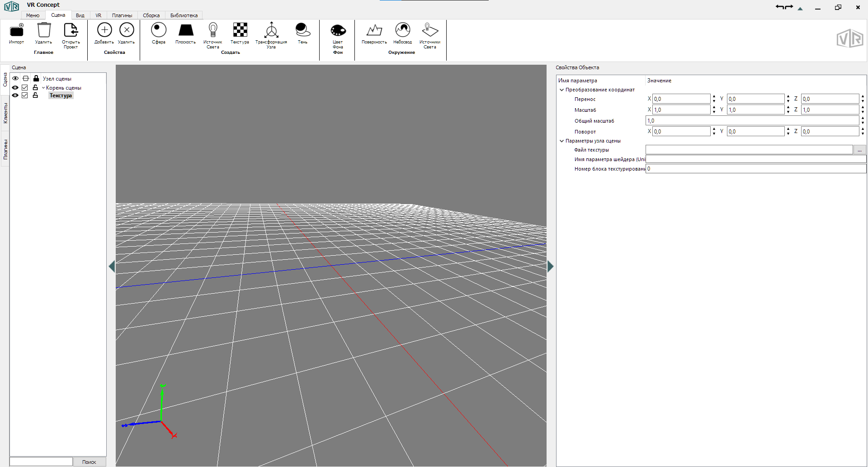Click Масштаб Y spinner arrows
The height and width of the screenshot is (467, 868).
(x=788, y=110)
